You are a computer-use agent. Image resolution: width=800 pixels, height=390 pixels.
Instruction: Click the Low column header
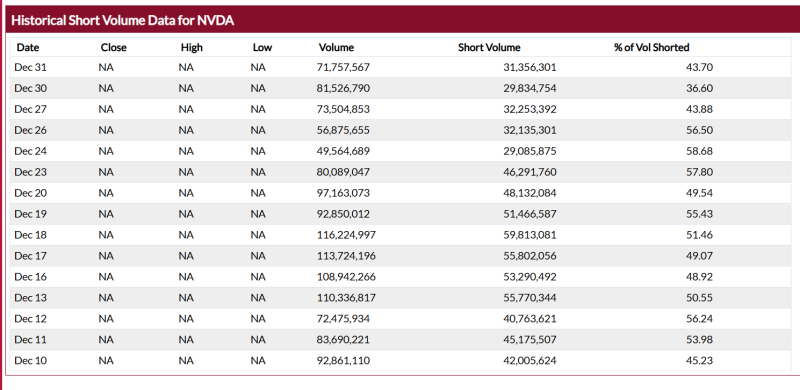[262, 47]
